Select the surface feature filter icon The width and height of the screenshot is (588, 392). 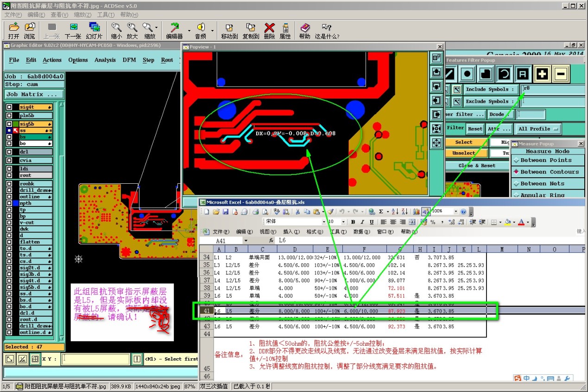coord(486,74)
